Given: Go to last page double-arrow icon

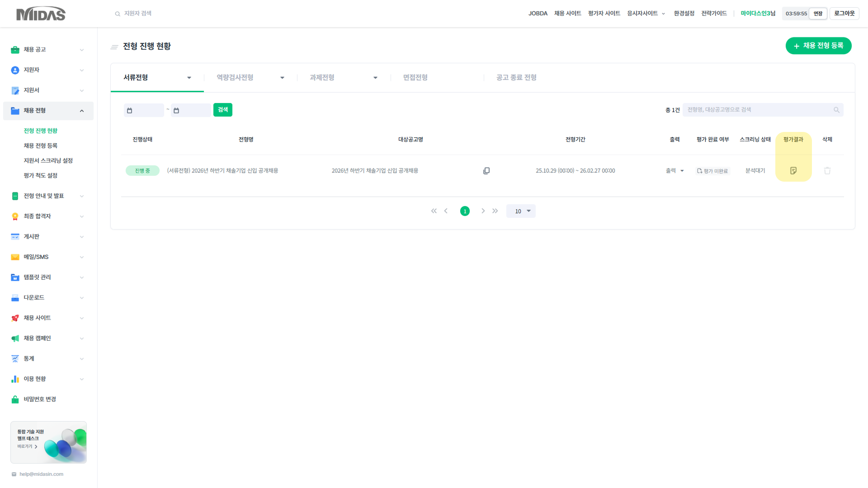Looking at the screenshot, I should pos(495,211).
